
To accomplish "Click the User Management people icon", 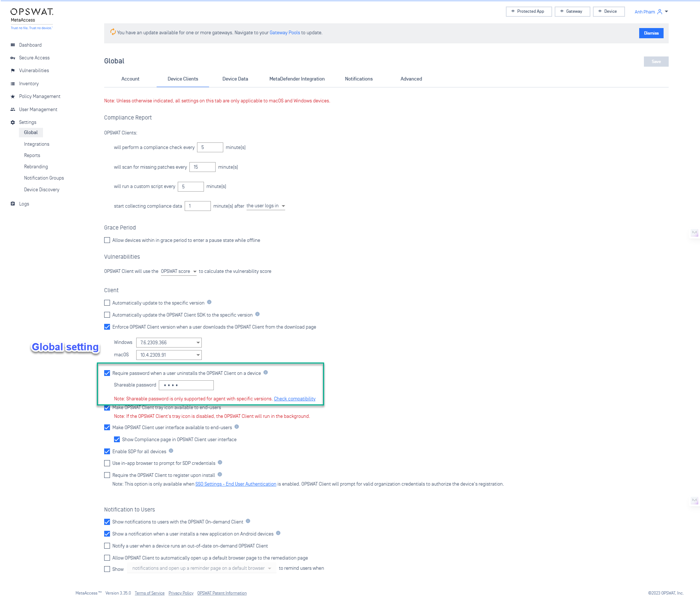I will pos(13,109).
